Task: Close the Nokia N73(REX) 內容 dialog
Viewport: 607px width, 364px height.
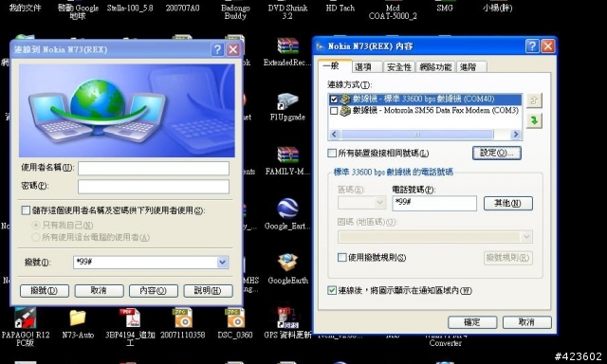Action: 548,46
